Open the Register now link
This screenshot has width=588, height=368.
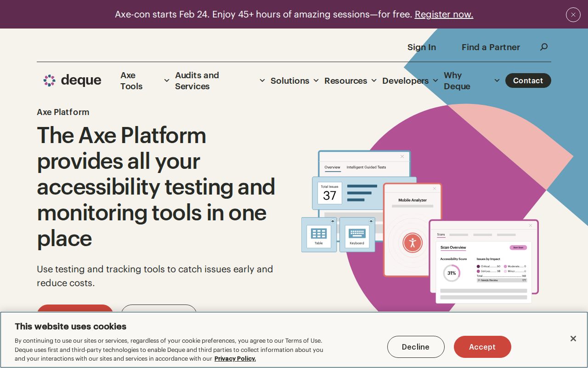pyautogui.click(x=444, y=14)
